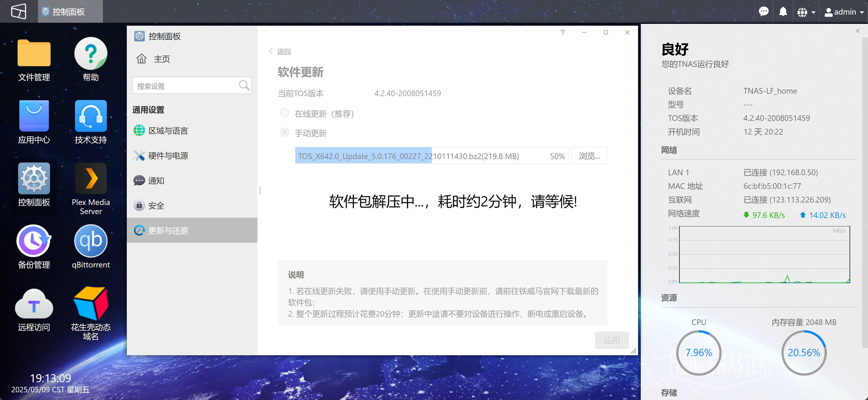Click the notification bell icon
The image size is (868, 400).
tap(783, 12)
